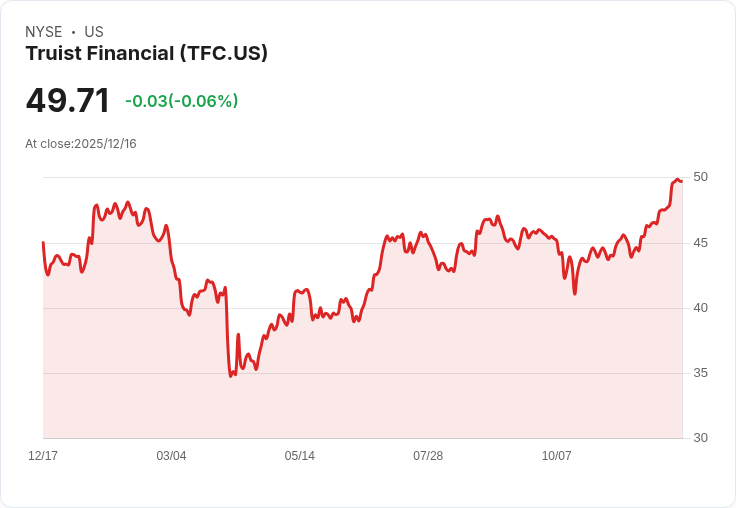Click the current price 49.71

click(67, 101)
